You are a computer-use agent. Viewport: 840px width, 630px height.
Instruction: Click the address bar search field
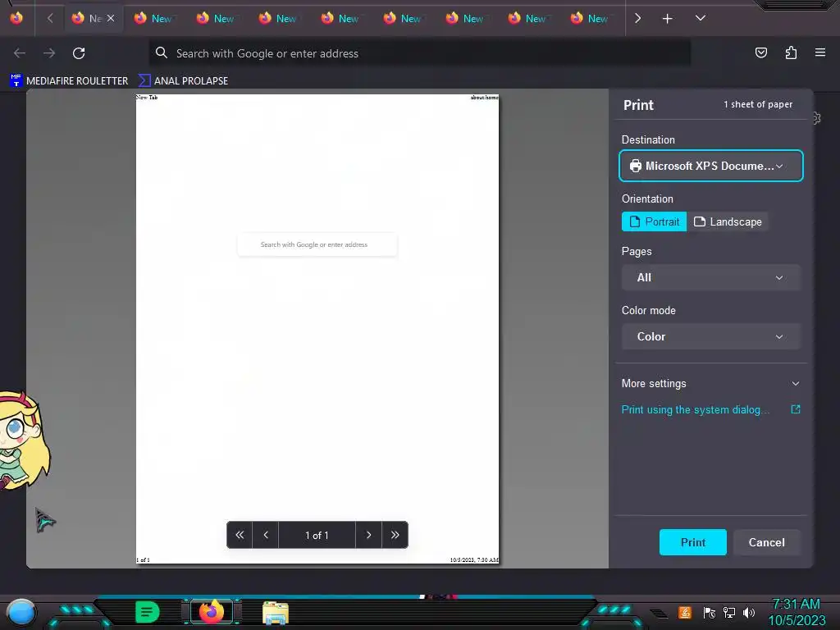(x=419, y=53)
